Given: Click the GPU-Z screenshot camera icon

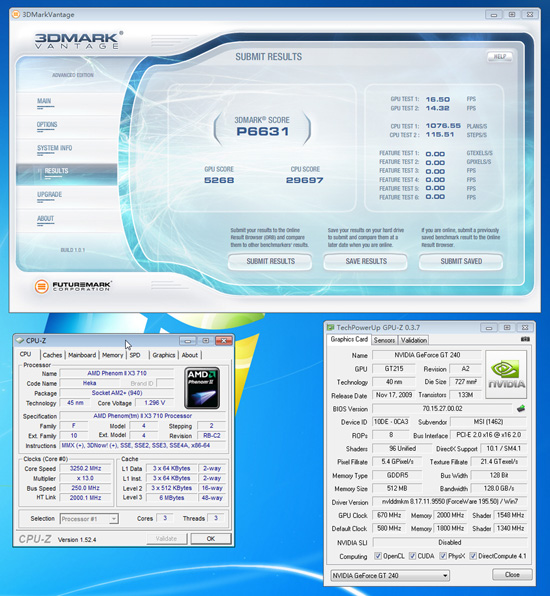Looking at the screenshot, I should (525, 339).
